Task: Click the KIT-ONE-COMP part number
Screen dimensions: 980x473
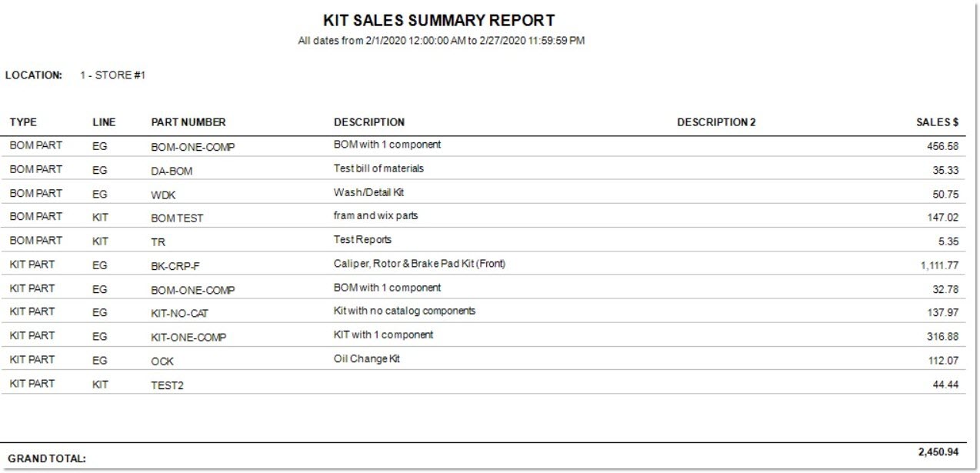Action: coord(188,338)
